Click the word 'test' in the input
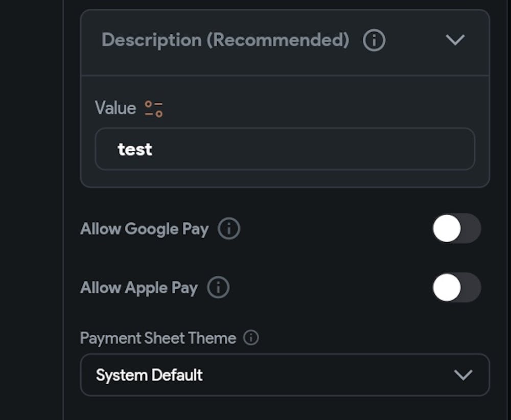 pos(135,149)
